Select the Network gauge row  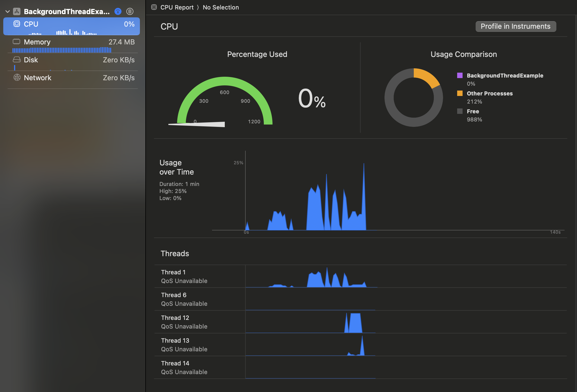point(73,79)
